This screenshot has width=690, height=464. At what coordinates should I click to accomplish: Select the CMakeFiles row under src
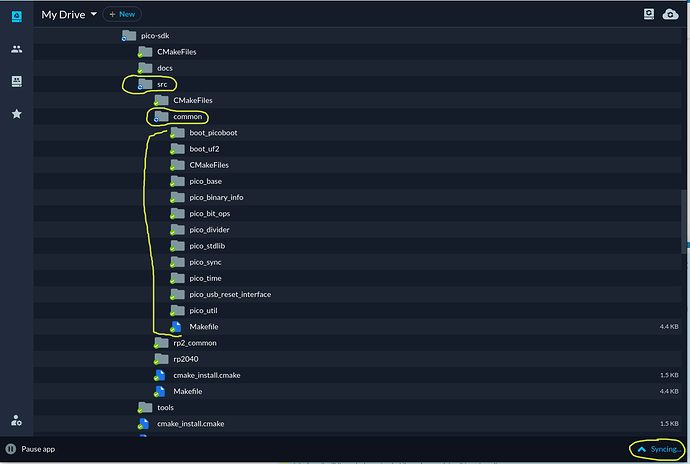click(x=357, y=100)
